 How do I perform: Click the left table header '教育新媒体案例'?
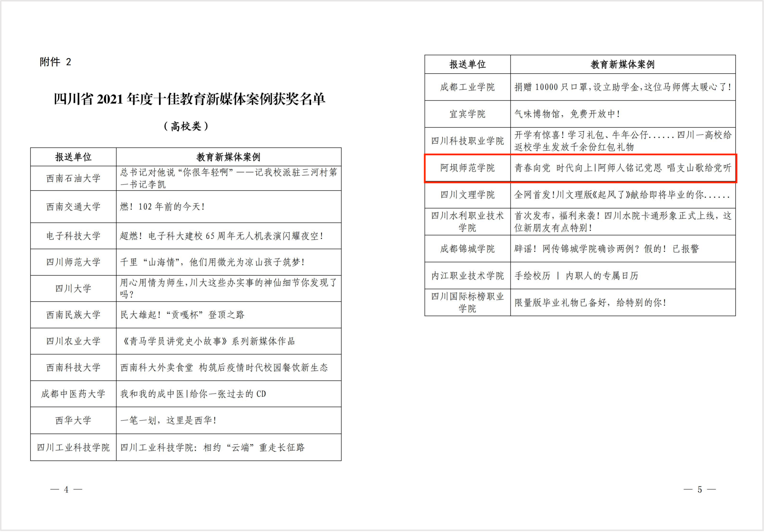[229, 157]
